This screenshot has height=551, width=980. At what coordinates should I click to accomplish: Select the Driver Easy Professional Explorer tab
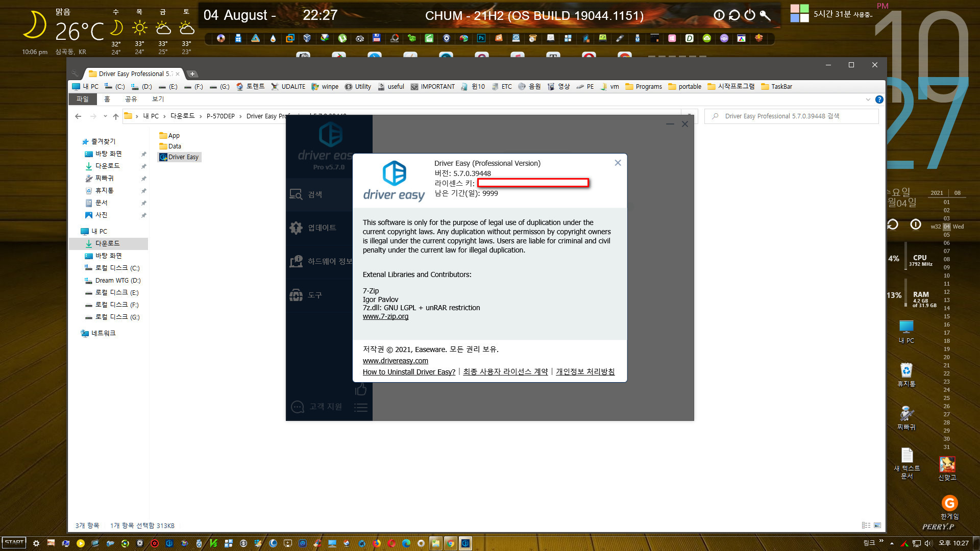coord(133,73)
